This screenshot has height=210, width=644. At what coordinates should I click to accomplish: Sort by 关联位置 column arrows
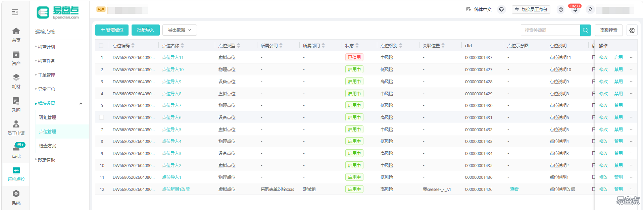coord(443,46)
